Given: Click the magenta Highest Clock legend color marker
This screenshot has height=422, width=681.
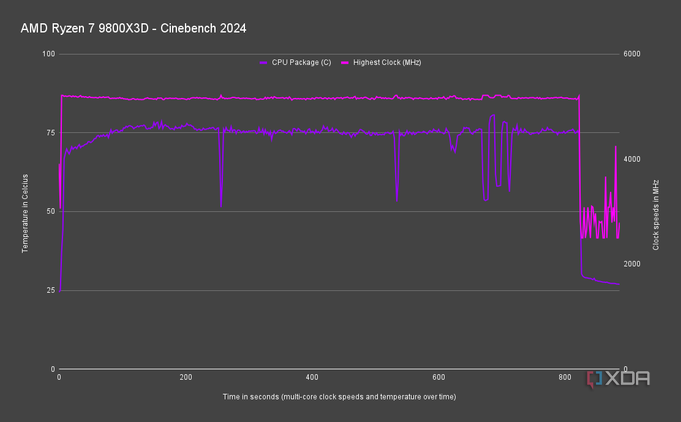Looking at the screenshot, I should (x=345, y=63).
